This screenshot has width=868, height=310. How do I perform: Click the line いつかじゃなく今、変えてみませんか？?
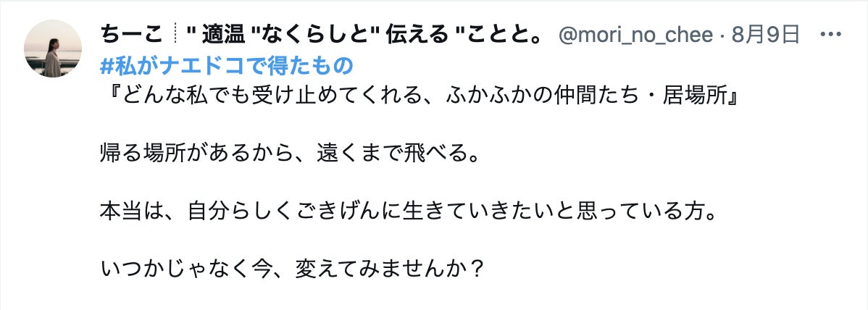(292, 272)
